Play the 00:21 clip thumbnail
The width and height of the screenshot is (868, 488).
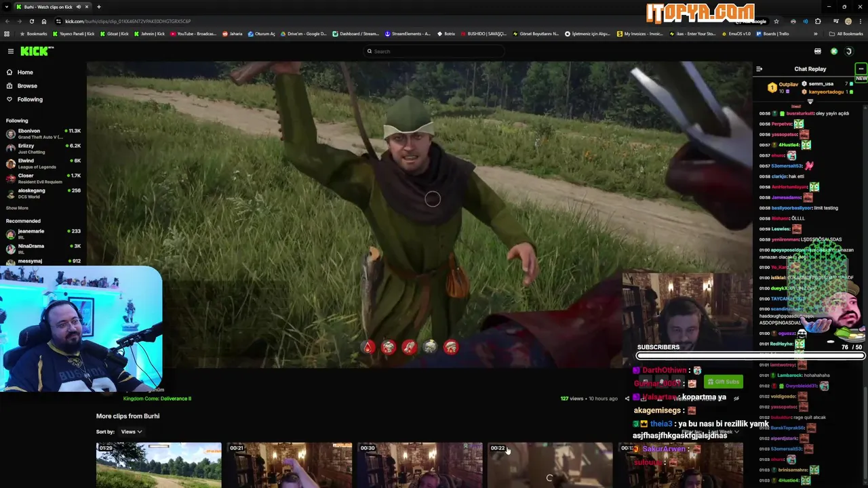pyautogui.click(x=290, y=465)
